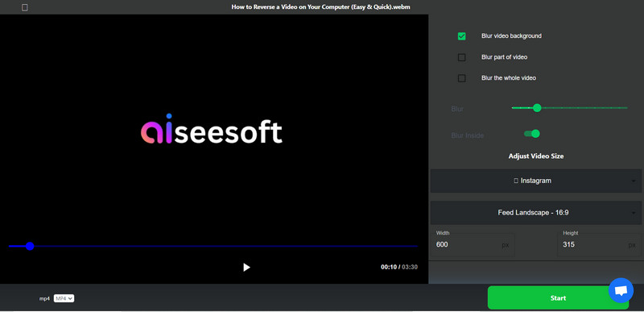Click the video title text
Screen dimensions: 644x312
[x=320, y=7]
